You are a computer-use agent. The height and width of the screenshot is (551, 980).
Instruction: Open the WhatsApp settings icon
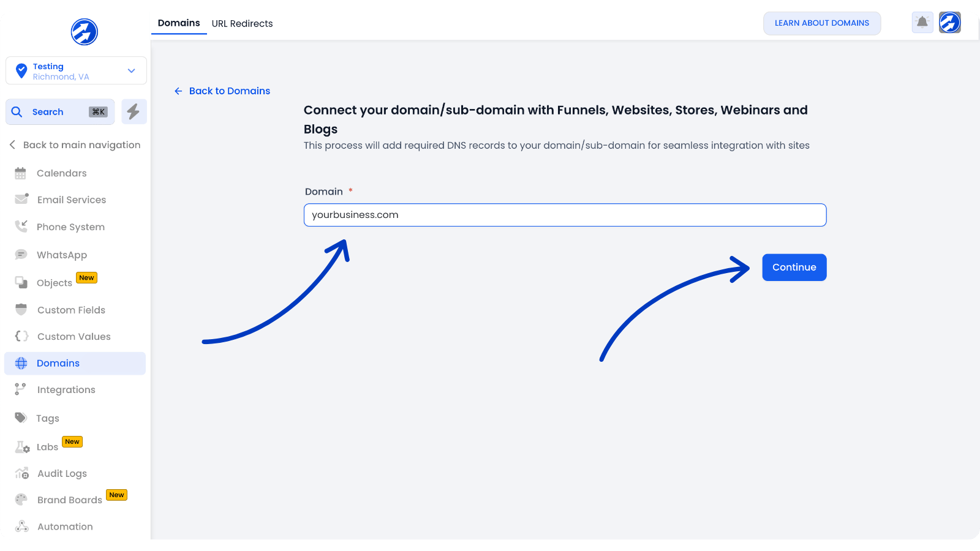click(21, 254)
